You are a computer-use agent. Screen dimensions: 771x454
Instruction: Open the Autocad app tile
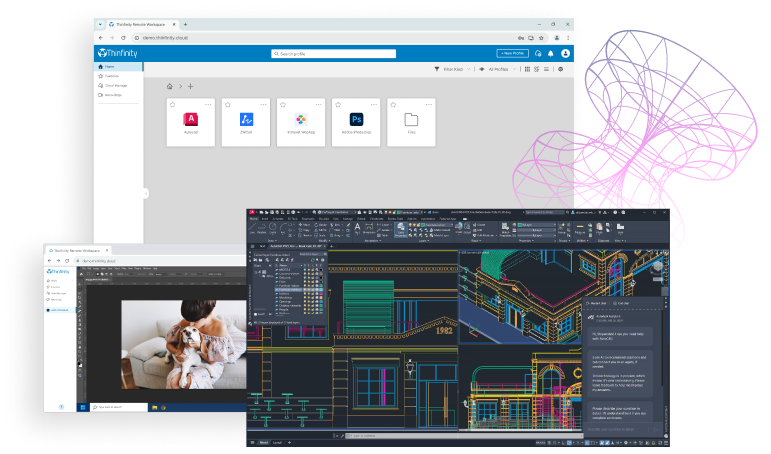coord(191,121)
